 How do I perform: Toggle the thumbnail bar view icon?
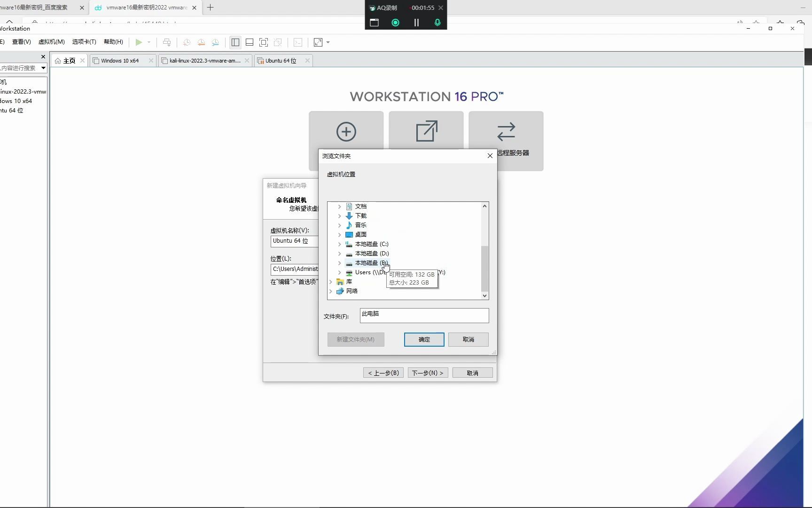[x=250, y=42]
